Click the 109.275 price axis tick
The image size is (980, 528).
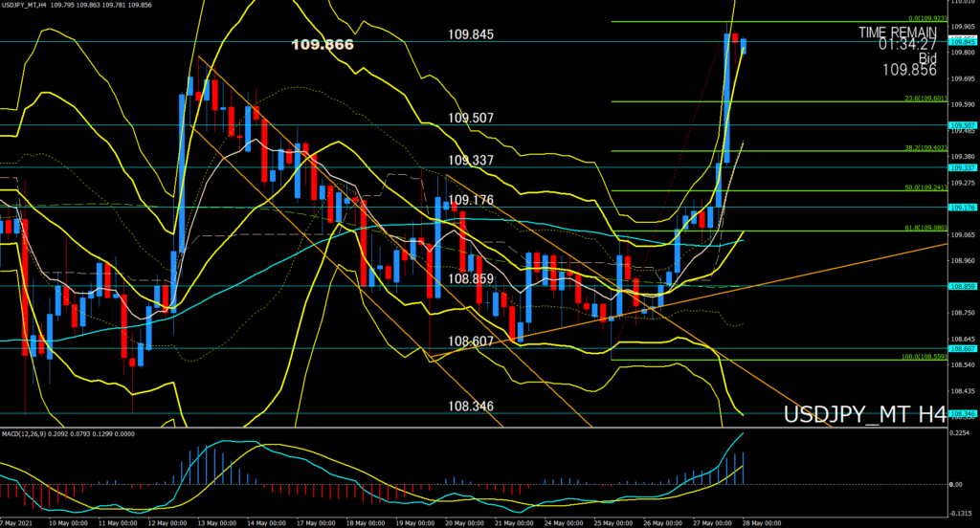(x=963, y=183)
